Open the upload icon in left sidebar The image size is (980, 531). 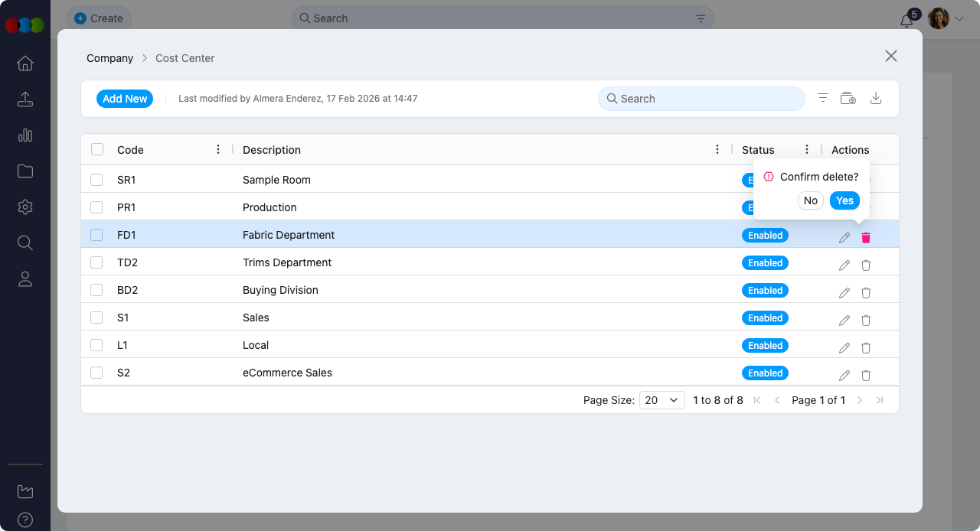(25, 99)
